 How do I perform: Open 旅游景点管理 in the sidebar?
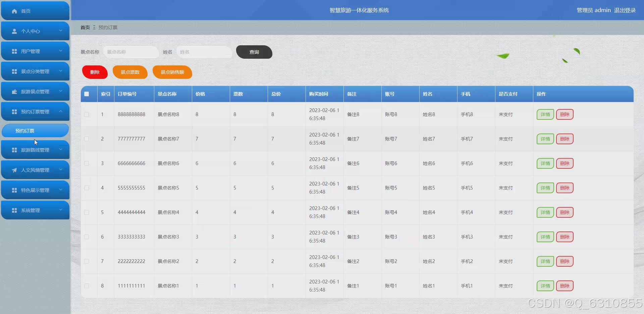35,91
